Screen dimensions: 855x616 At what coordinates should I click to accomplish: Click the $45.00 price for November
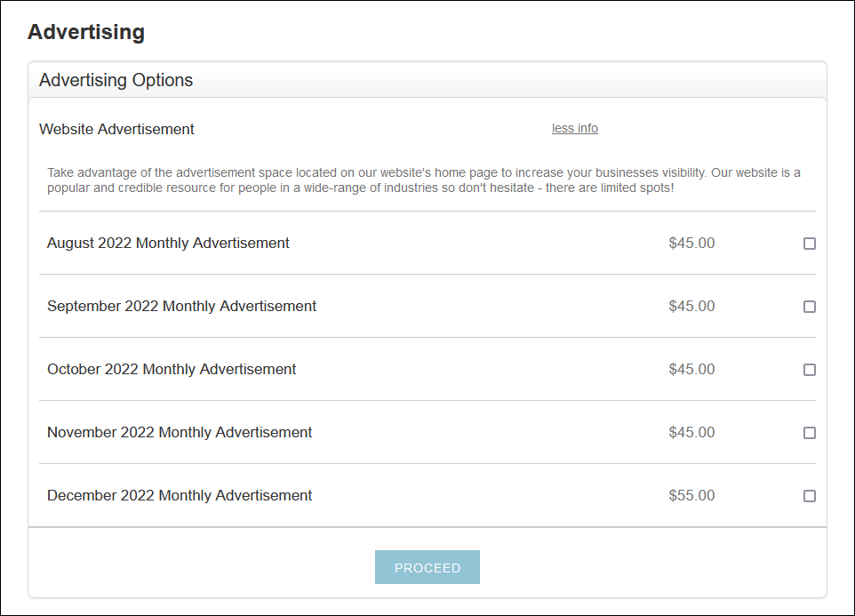coord(691,432)
